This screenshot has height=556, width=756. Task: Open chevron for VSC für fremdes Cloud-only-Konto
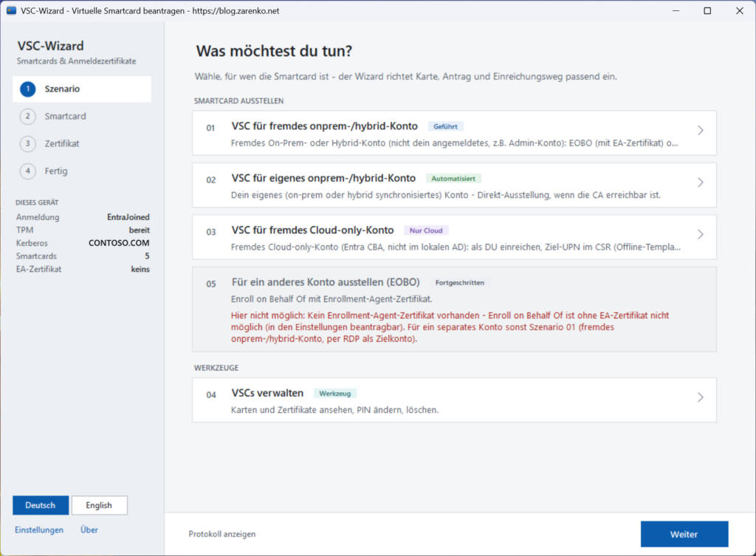701,234
